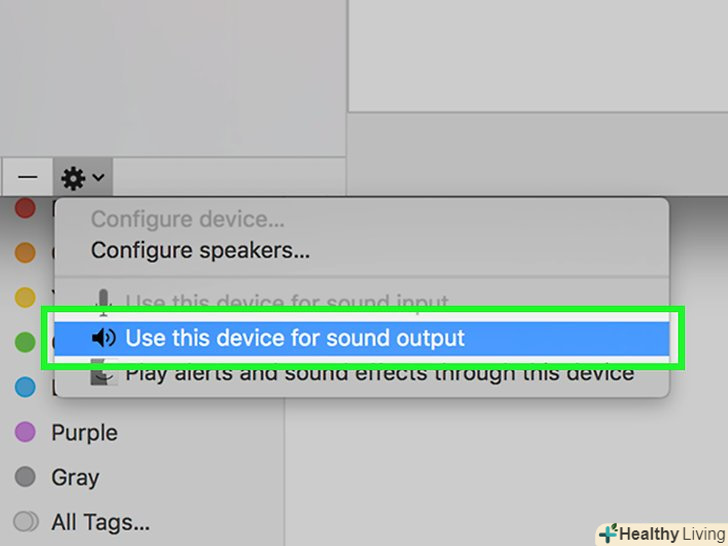Choose the blue tag color dot
Image resolution: width=728 pixels, height=546 pixels.
tap(26, 386)
